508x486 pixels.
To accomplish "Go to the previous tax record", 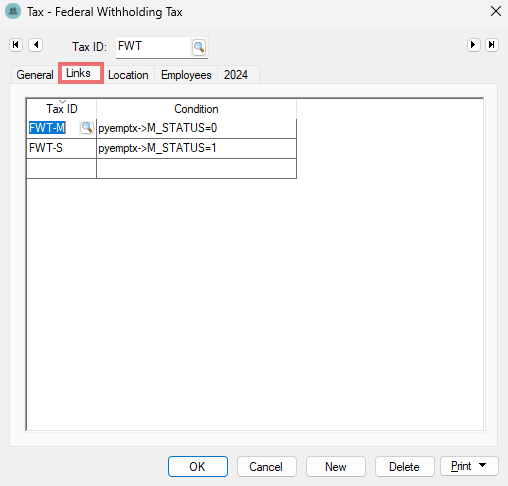I will pyautogui.click(x=36, y=45).
